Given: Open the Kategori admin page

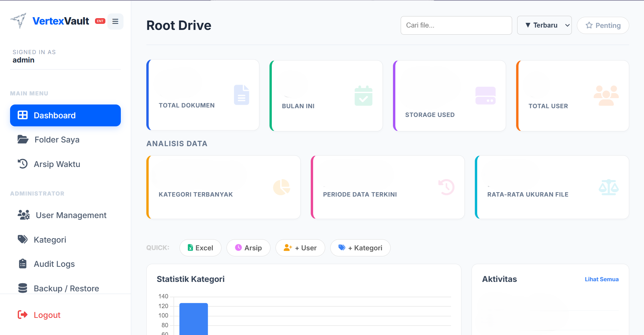Looking at the screenshot, I should (65, 240).
